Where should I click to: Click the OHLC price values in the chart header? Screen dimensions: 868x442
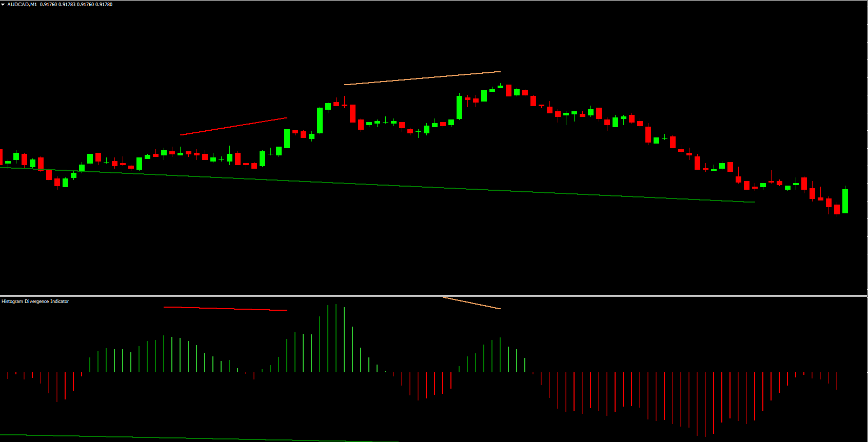tap(76, 5)
